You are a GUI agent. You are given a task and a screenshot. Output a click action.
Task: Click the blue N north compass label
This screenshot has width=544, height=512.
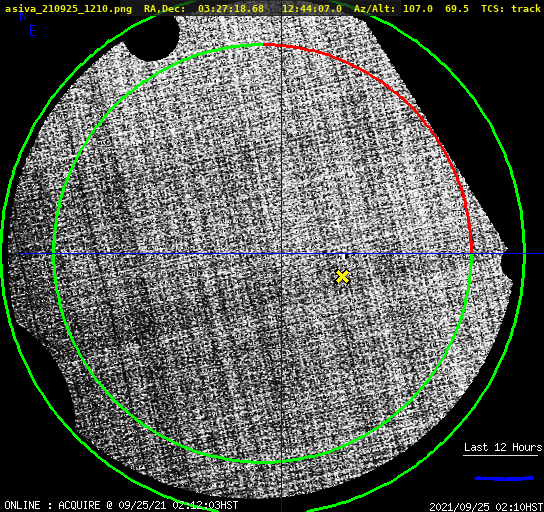(23, 16)
